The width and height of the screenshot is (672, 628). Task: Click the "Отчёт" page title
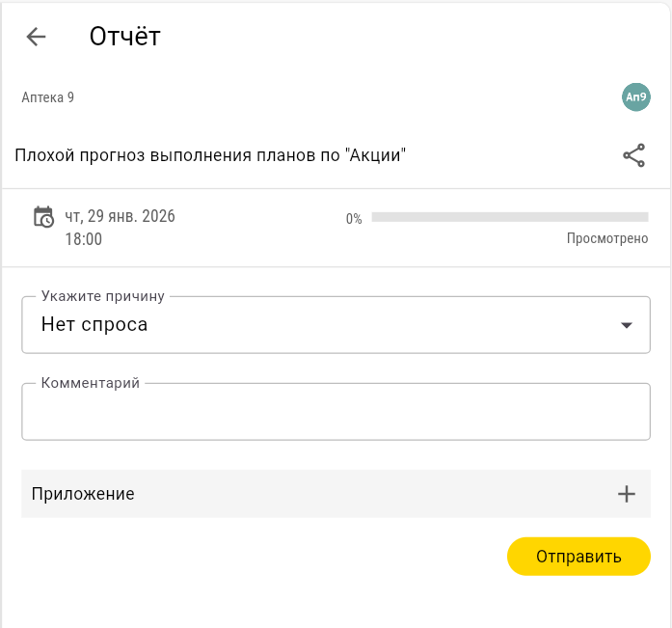(x=124, y=37)
